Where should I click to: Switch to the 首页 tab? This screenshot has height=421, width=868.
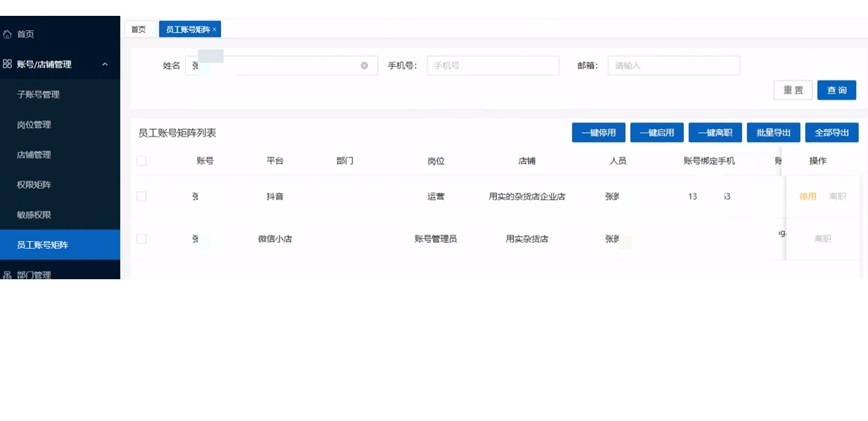pyautogui.click(x=138, y=30)
